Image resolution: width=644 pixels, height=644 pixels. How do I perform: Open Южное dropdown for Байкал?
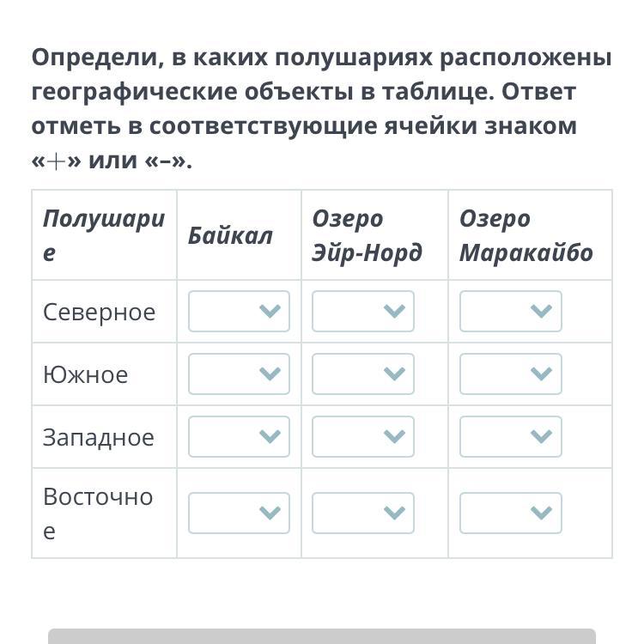239,374
